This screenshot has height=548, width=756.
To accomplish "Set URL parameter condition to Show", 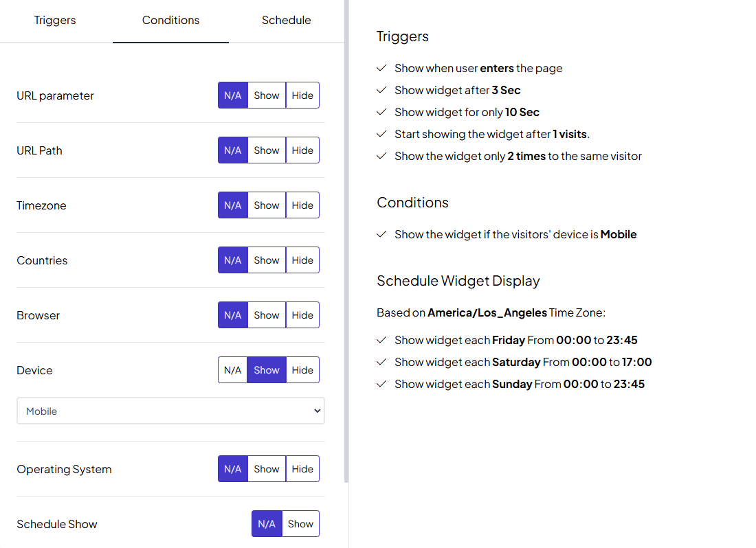I will [266, 95].
